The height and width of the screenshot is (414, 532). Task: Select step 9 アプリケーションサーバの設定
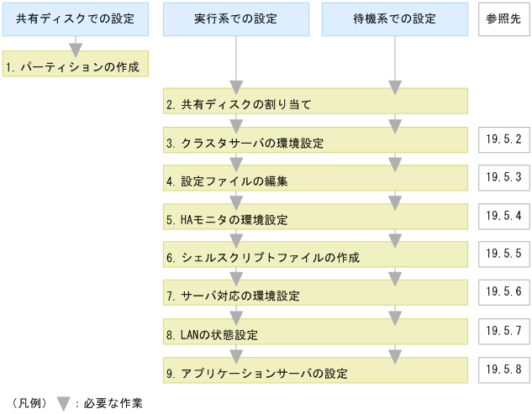[315, 371]
